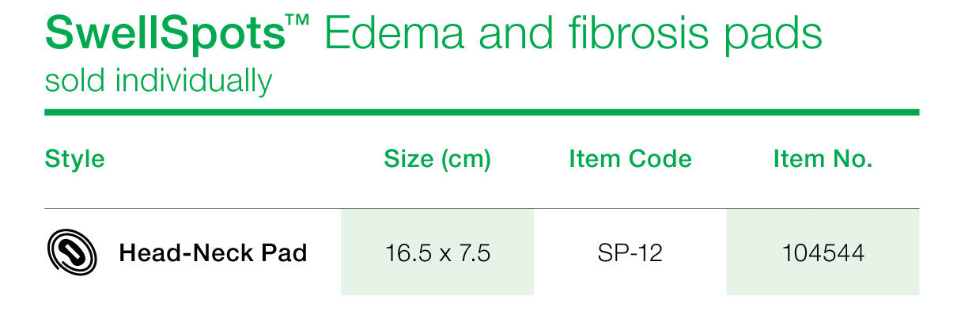Select the sold individually subtitle
This screenshot has width=980, height=330.
[158, 82]
